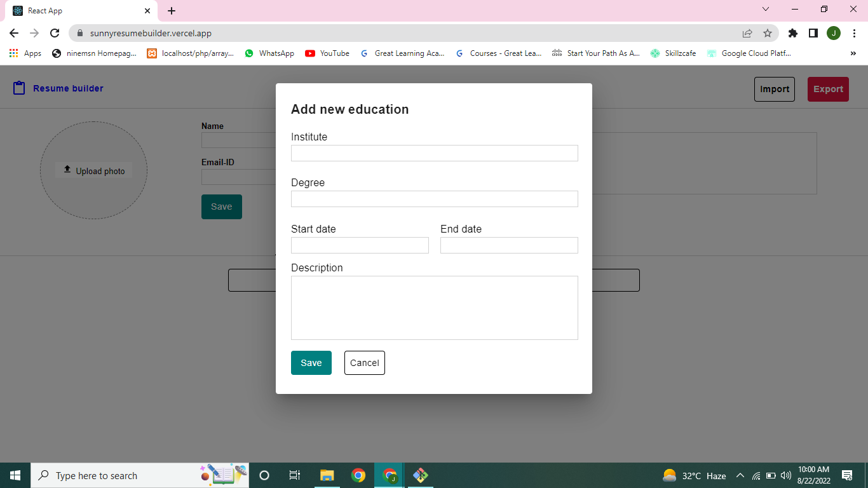Save the new education entry
This screenshot has width=868, height=488.
pos(311,363)
